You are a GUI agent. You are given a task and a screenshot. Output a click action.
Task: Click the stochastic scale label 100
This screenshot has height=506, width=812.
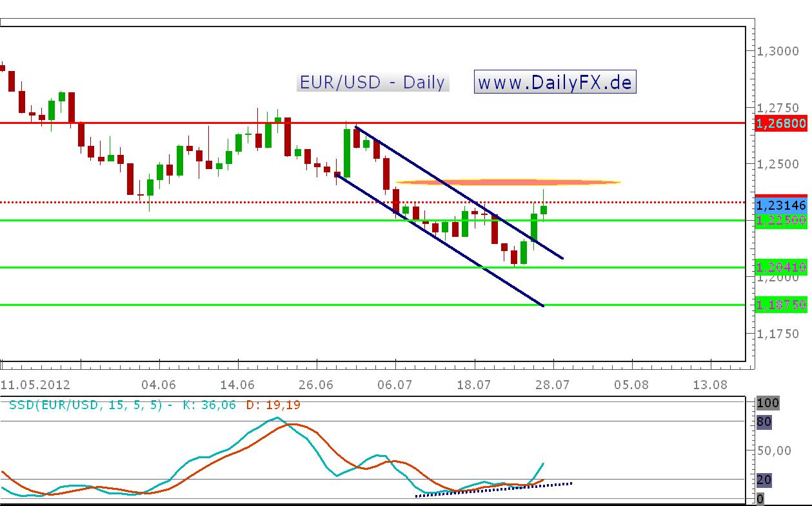(x=767, y=403)
